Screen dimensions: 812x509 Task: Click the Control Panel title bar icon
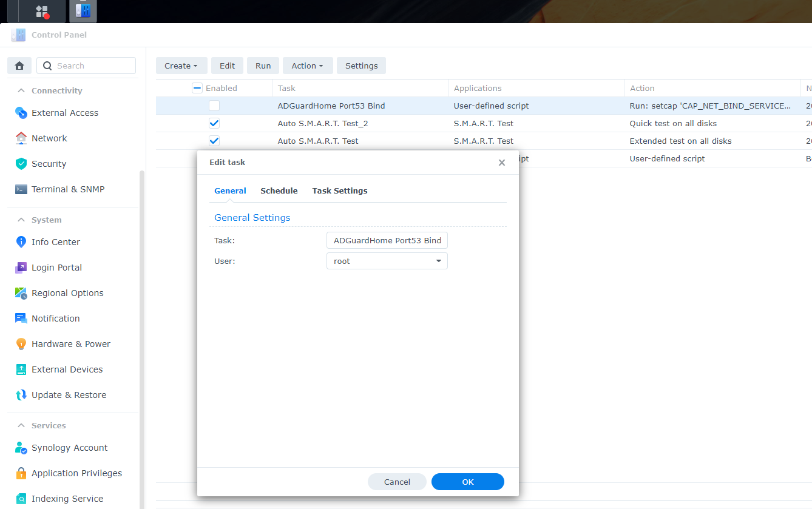(18, 35)
